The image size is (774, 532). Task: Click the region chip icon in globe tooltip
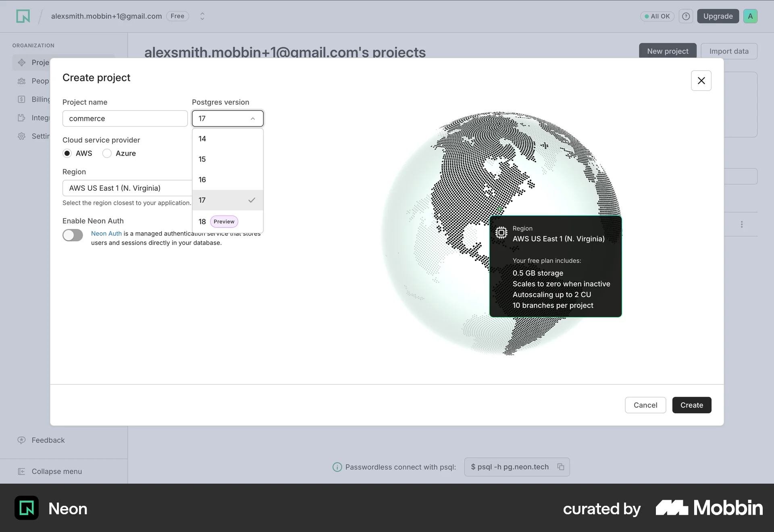click(501, 233)
